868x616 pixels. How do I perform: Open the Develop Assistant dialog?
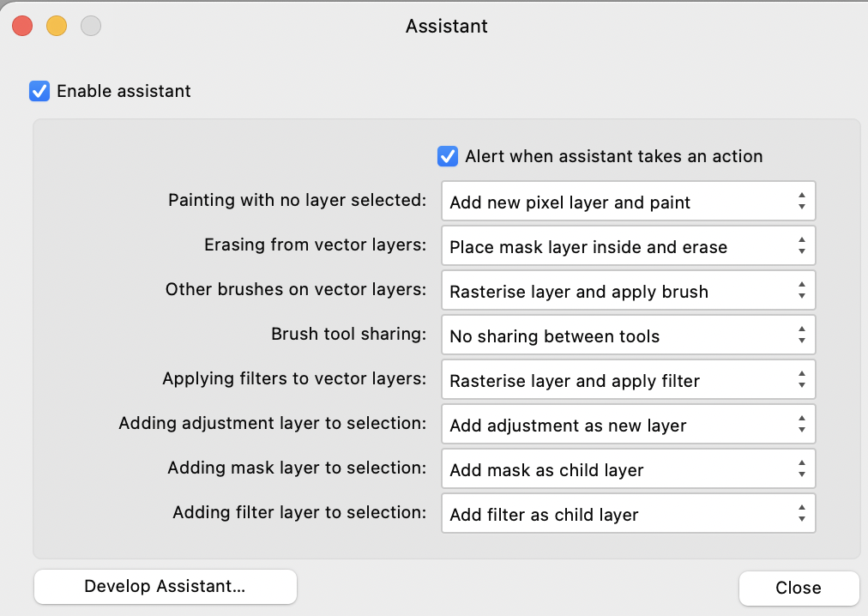165,587
